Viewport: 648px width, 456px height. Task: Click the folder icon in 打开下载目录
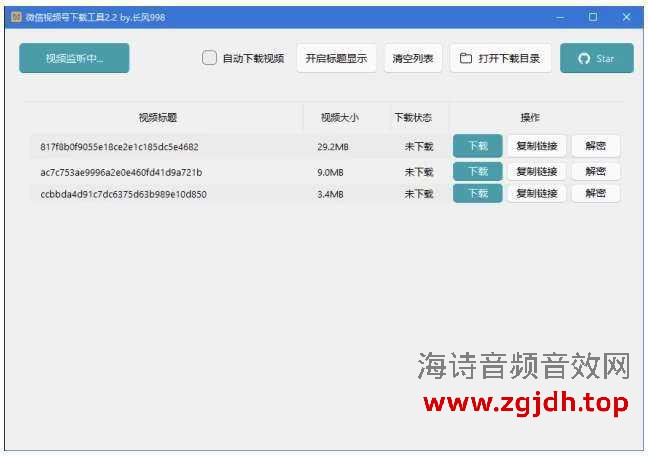click(x=466, y=58)
